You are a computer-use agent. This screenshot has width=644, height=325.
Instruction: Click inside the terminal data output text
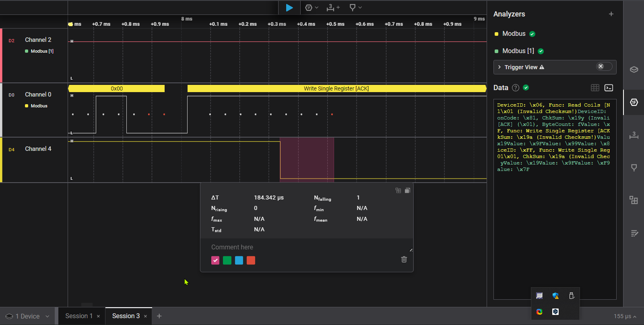pos(555,199)
